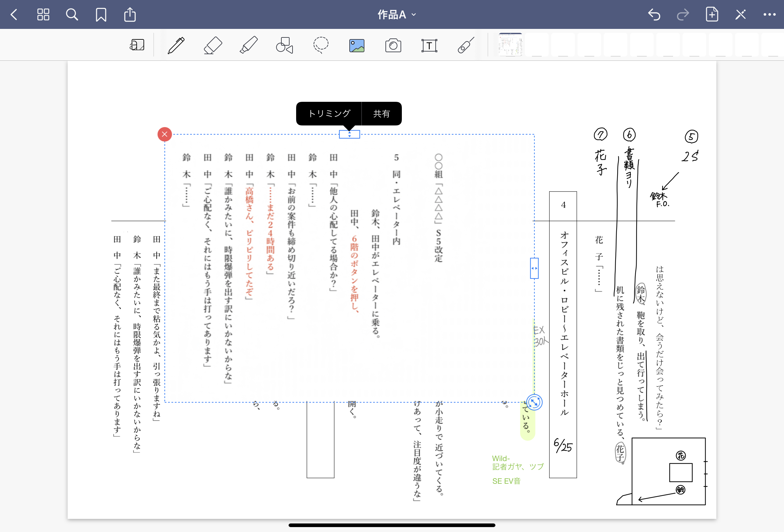Open the Camera tool
Image resolution: width=784 pixels, height=532 pixels.
click(x=393, y=45)
